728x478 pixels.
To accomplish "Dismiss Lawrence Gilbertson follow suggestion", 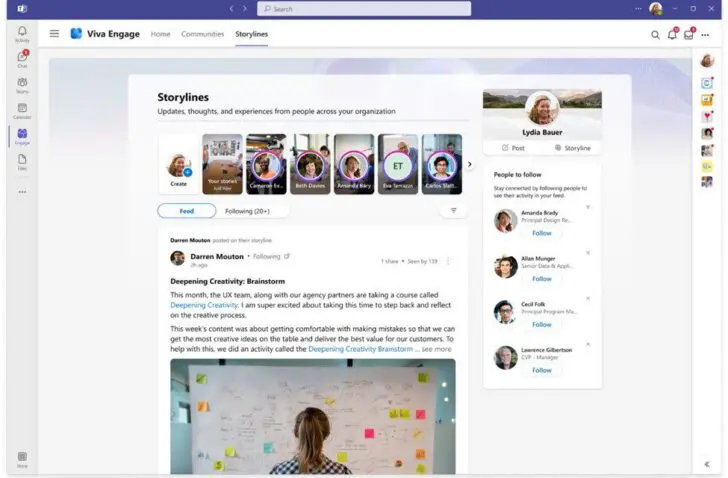I will [588, 344].
